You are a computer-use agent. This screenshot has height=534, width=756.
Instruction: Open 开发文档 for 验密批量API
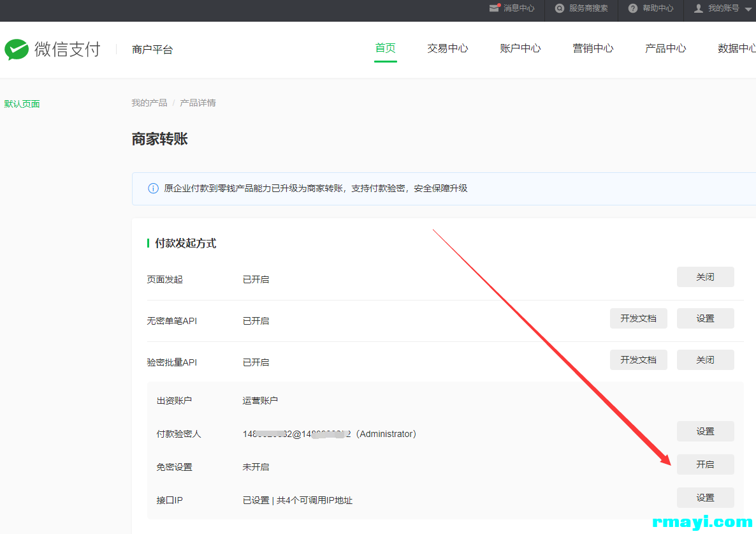click(638, 360)
